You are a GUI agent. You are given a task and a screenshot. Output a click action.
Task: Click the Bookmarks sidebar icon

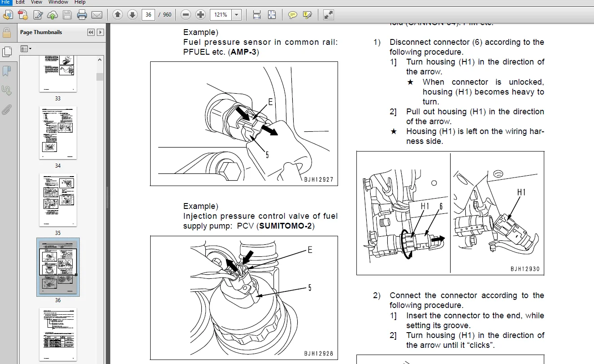click(x=7, y=71)
